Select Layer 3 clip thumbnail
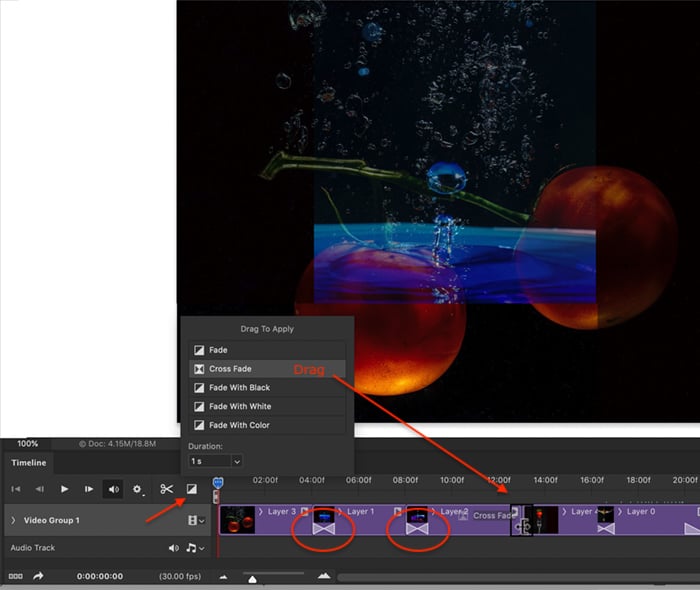The width and height of the screenshot is (700, 590). 238,520
